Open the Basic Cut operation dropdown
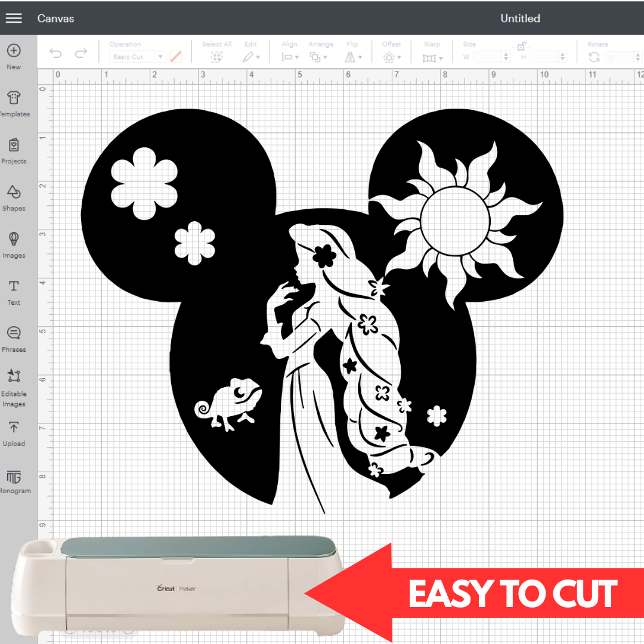Screen dimensions: 644x644 pos(138,57)
